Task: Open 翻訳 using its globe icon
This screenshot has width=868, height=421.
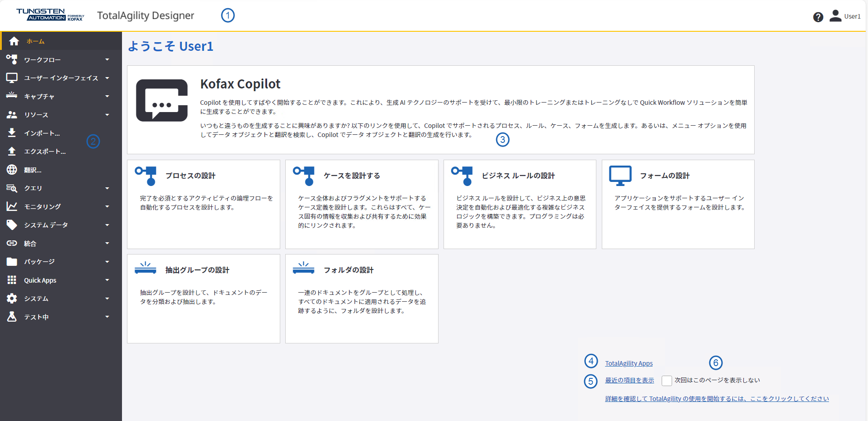Action: tap(12, 170)
